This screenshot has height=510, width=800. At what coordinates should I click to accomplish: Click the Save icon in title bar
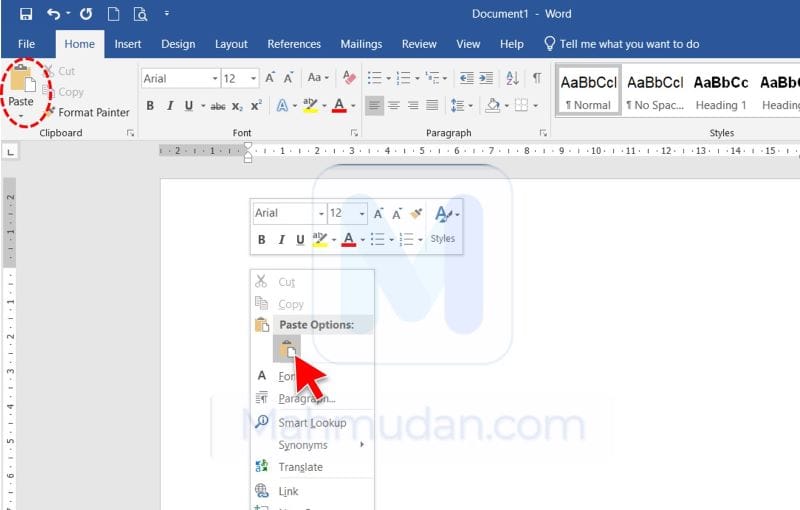(x=26, y=14)
